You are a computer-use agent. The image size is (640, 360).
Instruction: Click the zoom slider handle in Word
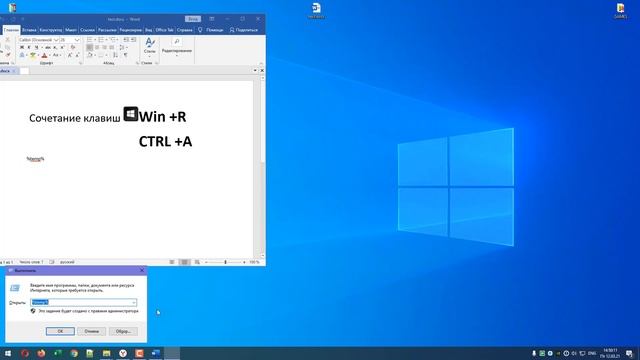click(225, 262)
